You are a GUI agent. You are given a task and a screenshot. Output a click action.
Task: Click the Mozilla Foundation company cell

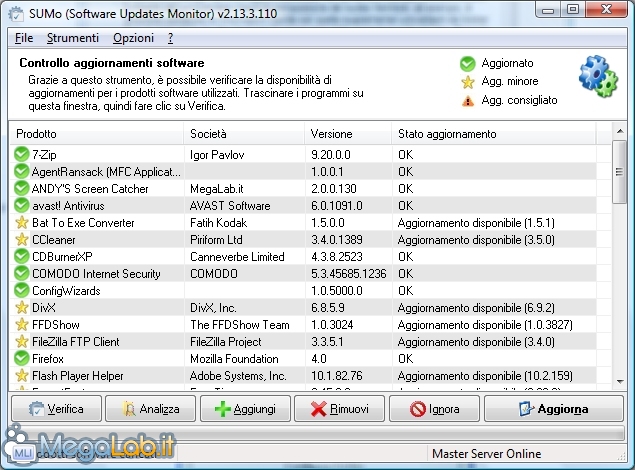[x=234, y=359]
